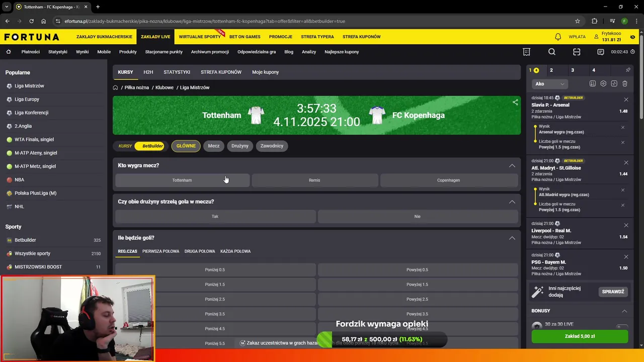Bookmark this page with the star icon
The width and height of the screenshot is (644, 362).
578,21
